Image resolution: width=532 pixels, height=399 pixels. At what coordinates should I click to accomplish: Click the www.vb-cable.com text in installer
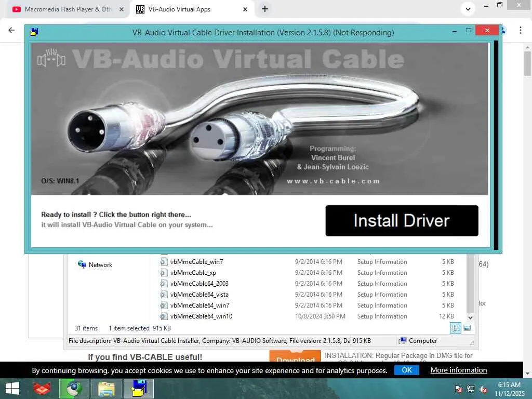point(333,181)
